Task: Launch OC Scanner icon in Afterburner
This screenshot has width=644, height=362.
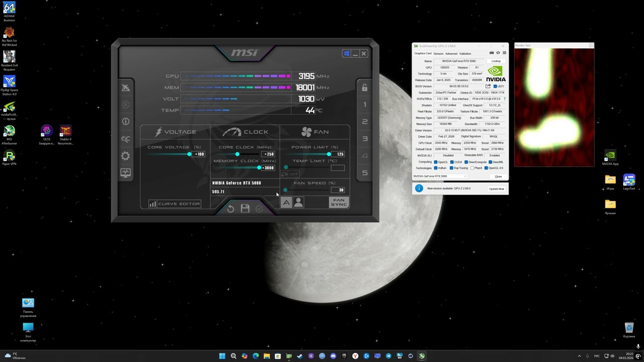Action: click(x=125, y=139)
